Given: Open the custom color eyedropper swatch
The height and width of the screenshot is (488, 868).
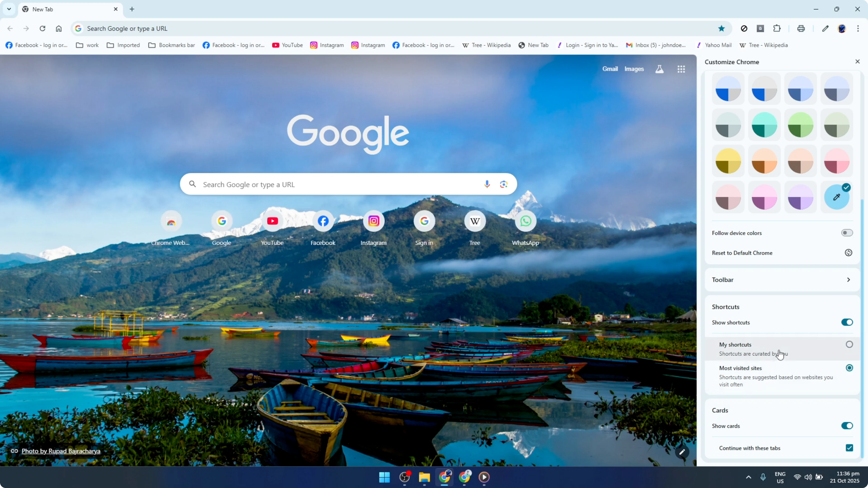Looking at the screenshot, I should click(837, 197).
